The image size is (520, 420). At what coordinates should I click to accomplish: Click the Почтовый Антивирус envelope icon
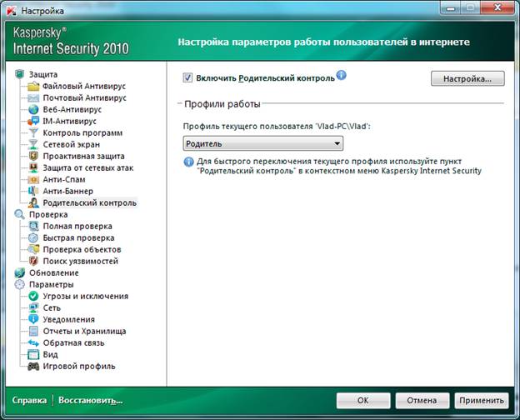click(x=33, y=97)
